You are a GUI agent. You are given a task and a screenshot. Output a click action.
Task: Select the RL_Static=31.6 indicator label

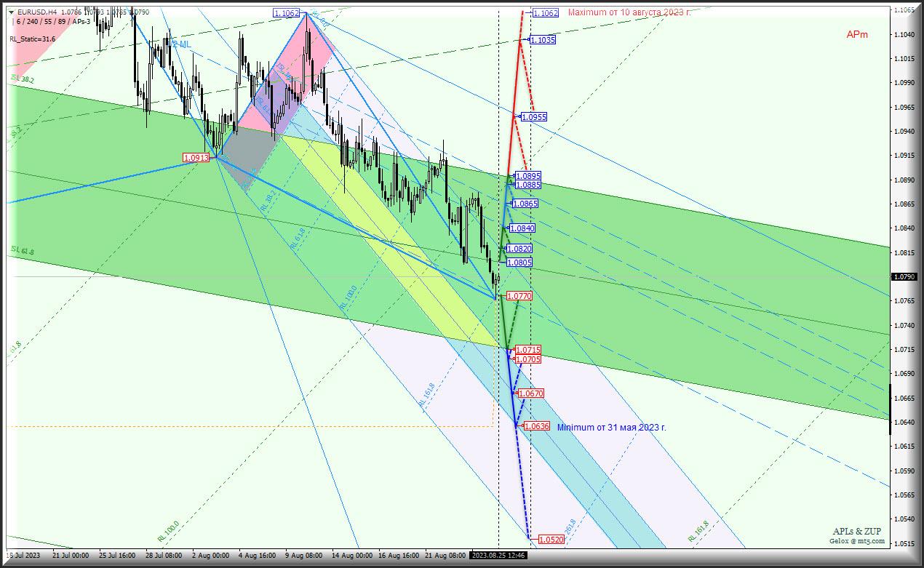pos(32,39)
